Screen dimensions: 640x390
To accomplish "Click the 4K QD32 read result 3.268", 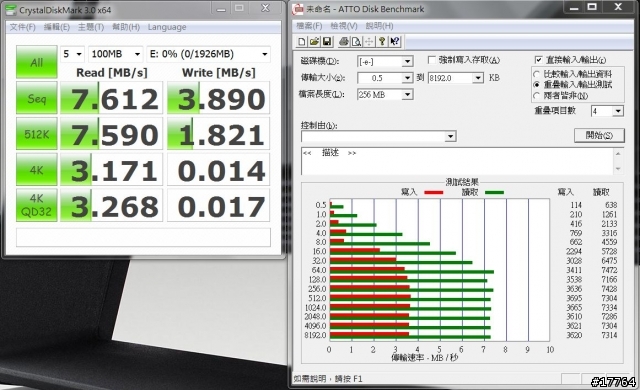I will (111, 205).
